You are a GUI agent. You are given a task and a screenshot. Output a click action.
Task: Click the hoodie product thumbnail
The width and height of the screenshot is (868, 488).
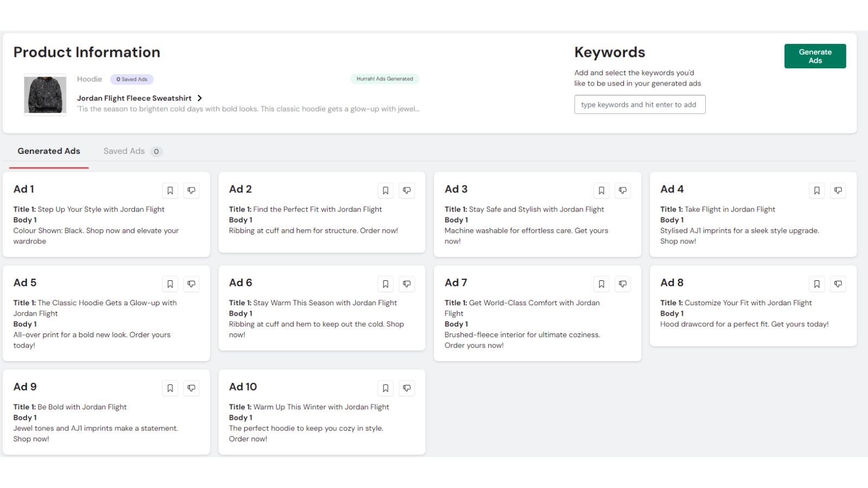point(45,95)
